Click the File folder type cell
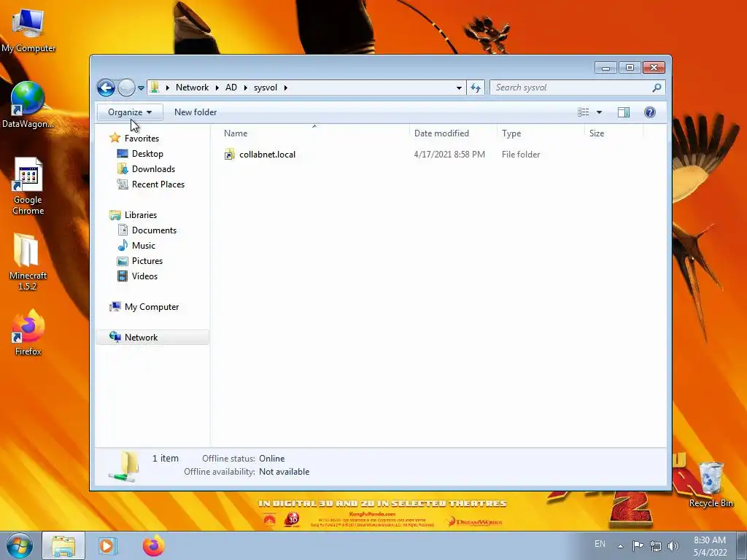 point(521,155)
